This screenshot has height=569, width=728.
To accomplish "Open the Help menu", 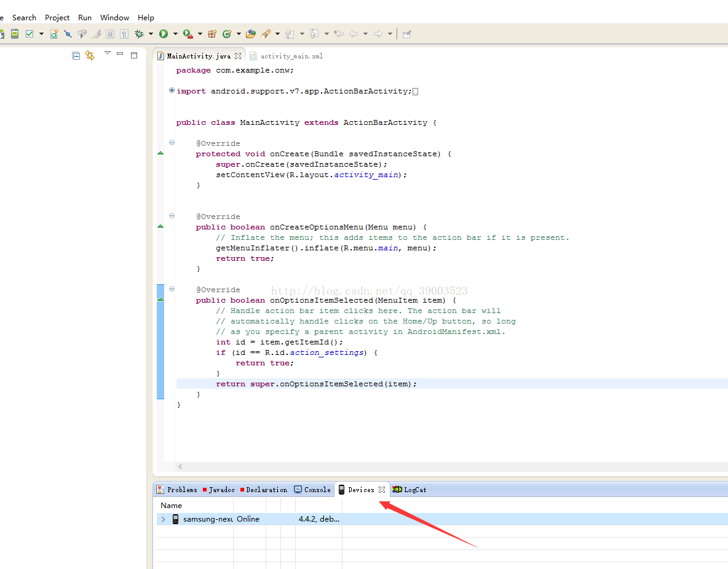I will point(146,18).
